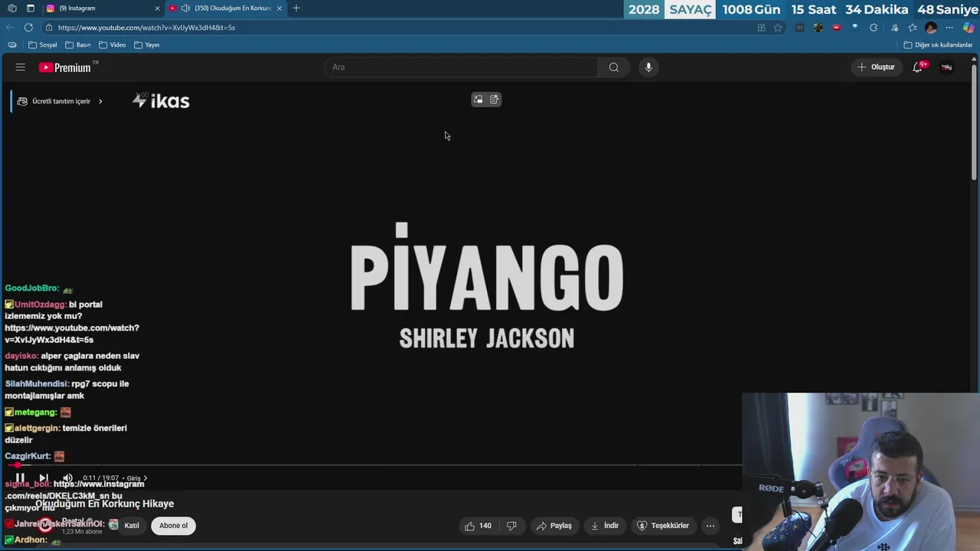Viewport: 980px width, 551px height.
Task: Open the Basın bookmarks folder
Action: click(78, 45)
